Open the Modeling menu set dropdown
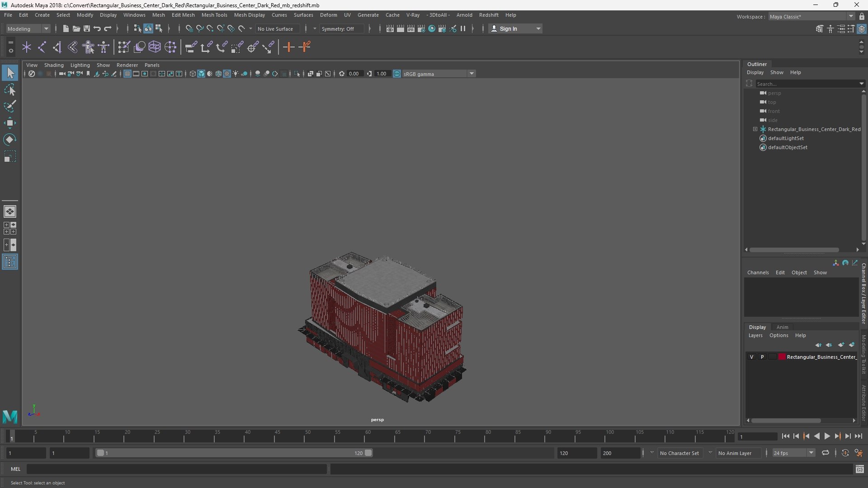Screen dimensions: 868x488 (x=28, y=28)
